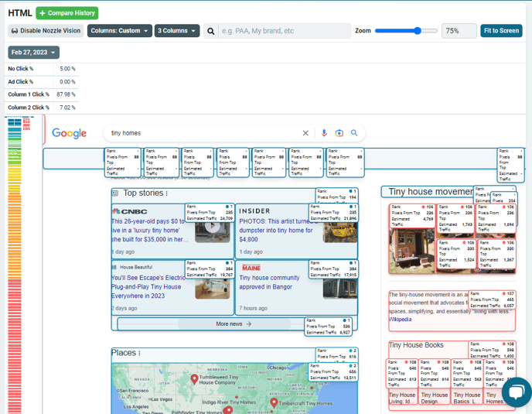The height and width of the screenshot is (414, 532).
Task: Open the Tiny House Living book
Action: (402, 398)
